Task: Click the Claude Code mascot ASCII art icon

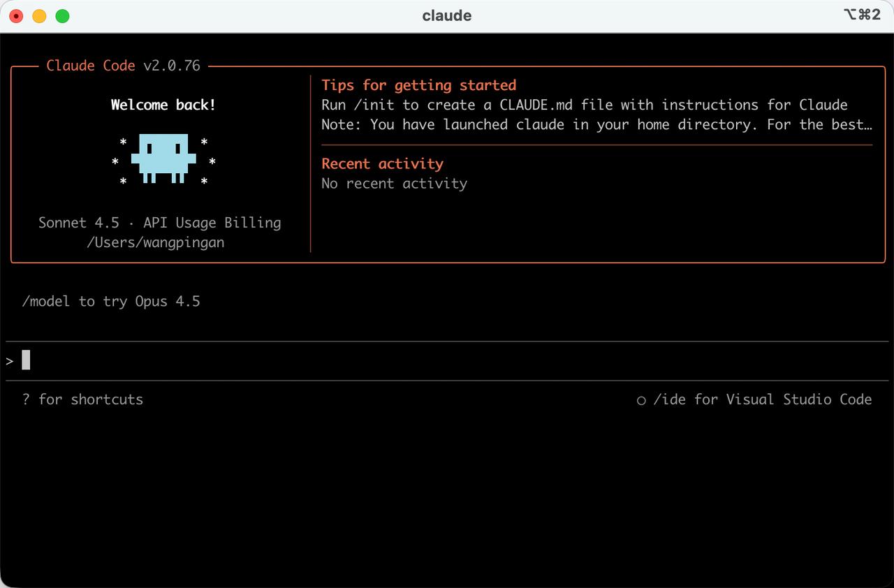Action: pos(164,161)
